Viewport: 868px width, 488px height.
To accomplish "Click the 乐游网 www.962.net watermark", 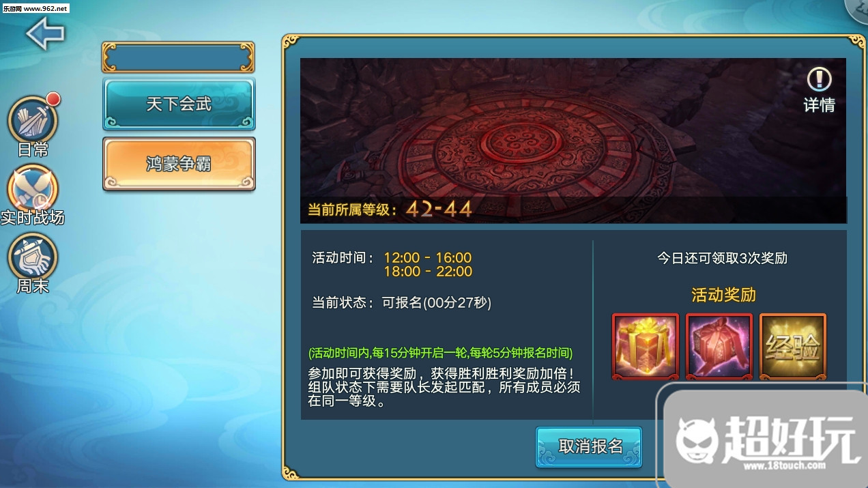I will (x=35, y=8).
